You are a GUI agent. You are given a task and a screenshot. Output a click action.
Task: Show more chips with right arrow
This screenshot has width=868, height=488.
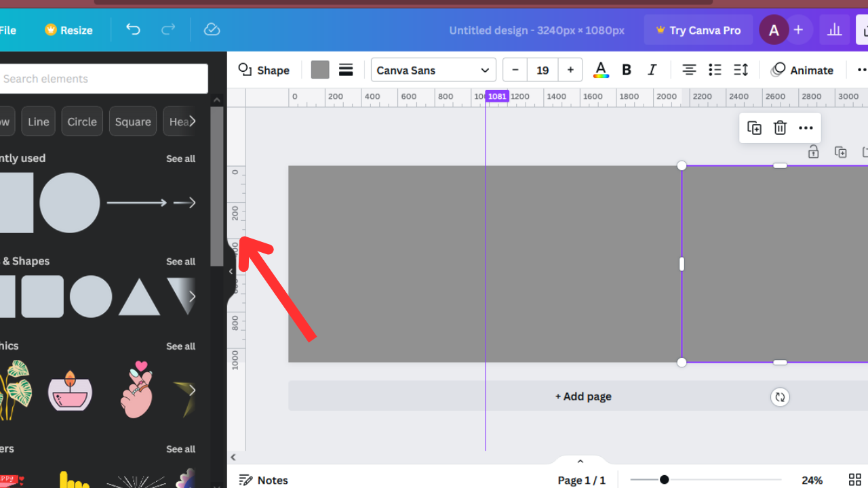point(193,121)
